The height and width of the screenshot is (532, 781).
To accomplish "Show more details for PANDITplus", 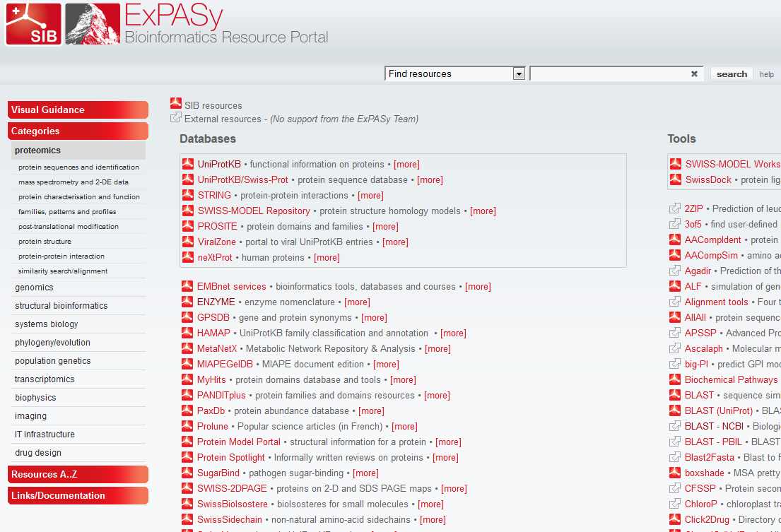I will click(437, 395).
